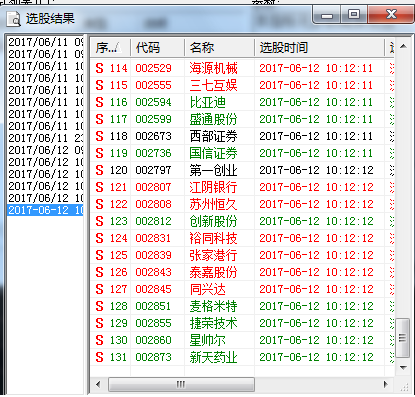The image size is (415, 397).
Task: Select stock 麦格米特
Action: 213,306
